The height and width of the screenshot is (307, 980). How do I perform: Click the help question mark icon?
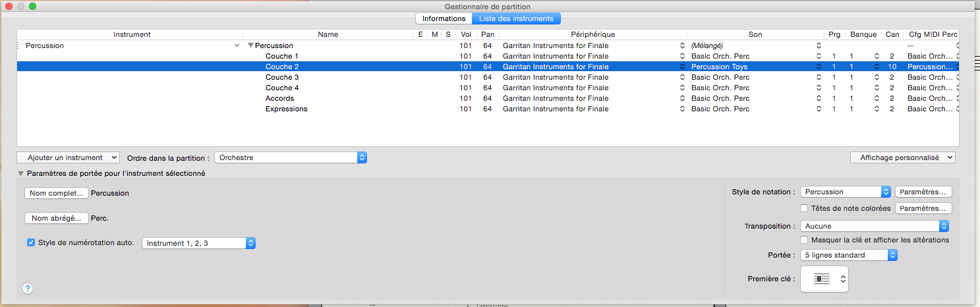(x=28, y=288)
